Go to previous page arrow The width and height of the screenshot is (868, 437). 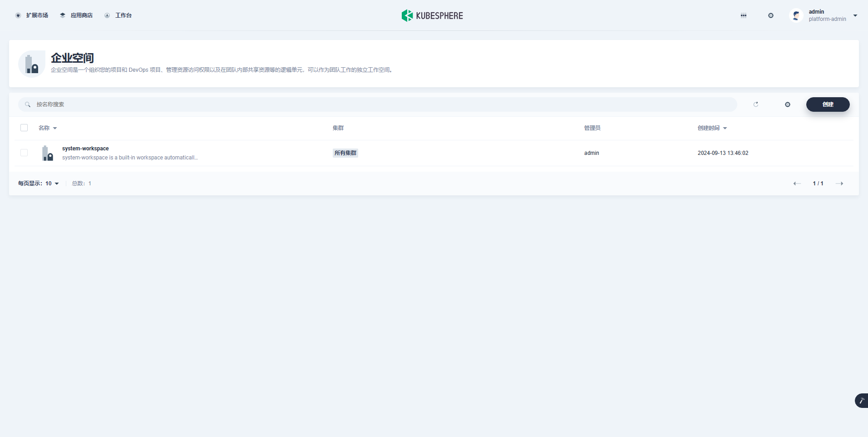coord(797,184)
